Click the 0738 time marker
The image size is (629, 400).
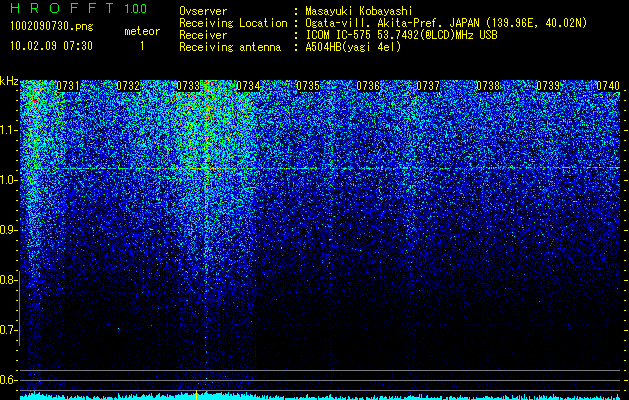click(x=488, y=86)
